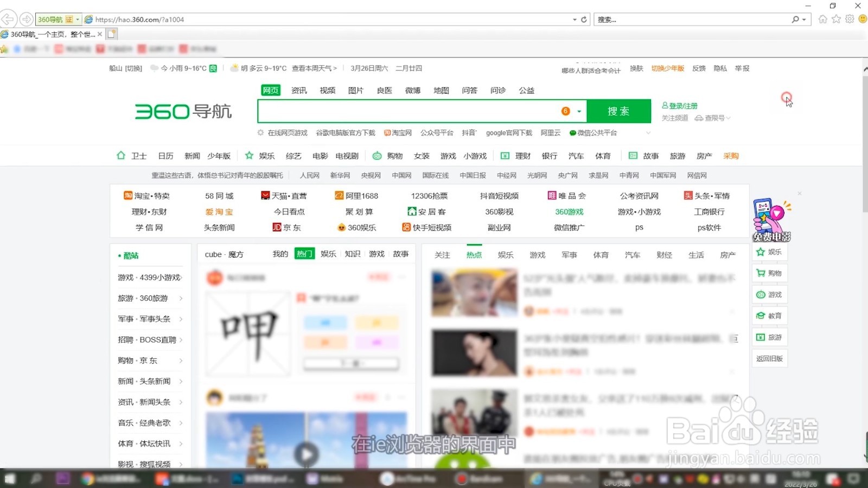Screen dimensions: 868x488
Task: Click the 360导航 logo
Action: (x=183, y=111)
